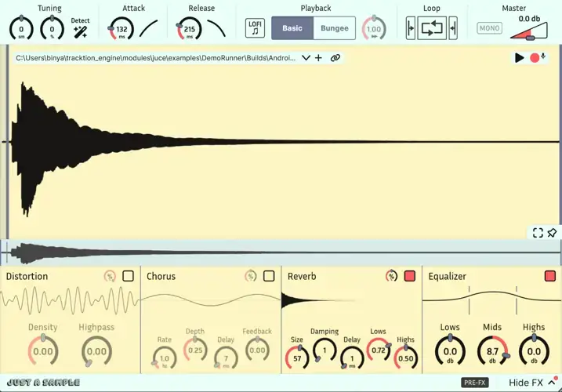This screenshot has width=562, height=392.
Task: Click the loop start marker icon
Action: point(411,28)
